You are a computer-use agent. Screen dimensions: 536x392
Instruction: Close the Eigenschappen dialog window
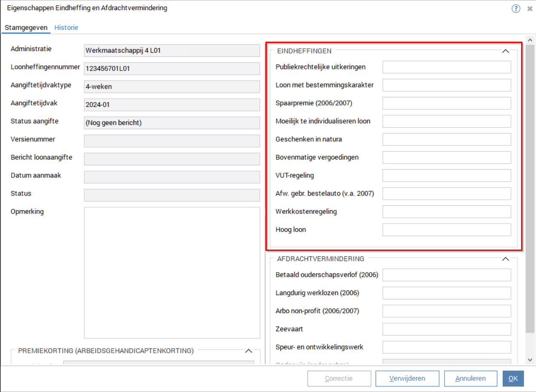(530, 9)
